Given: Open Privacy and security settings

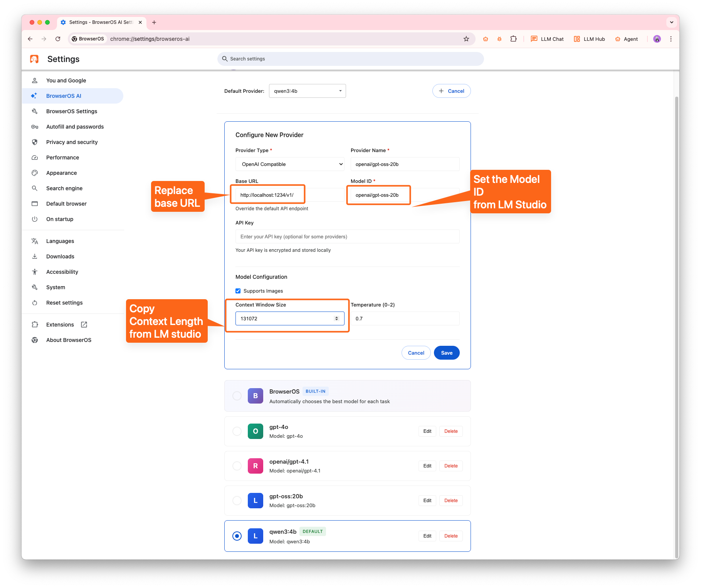Looking at the screenshot, I should (71, 142).
